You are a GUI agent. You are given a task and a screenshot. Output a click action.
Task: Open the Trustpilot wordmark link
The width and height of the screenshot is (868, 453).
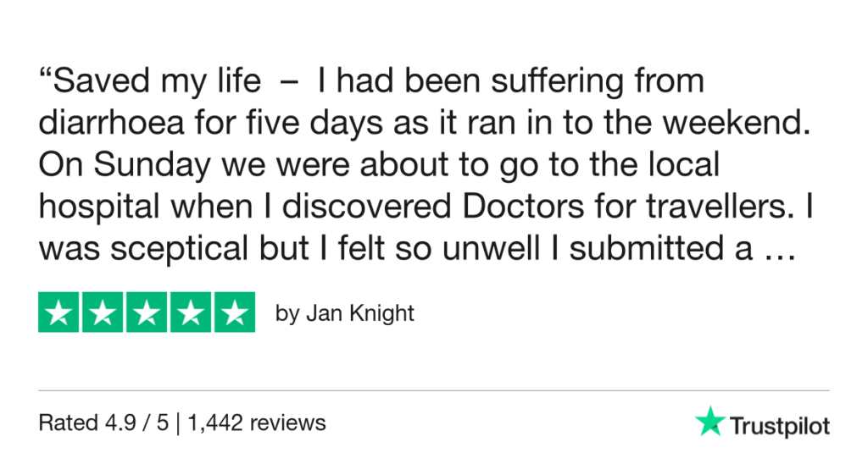tap(780, 426)
